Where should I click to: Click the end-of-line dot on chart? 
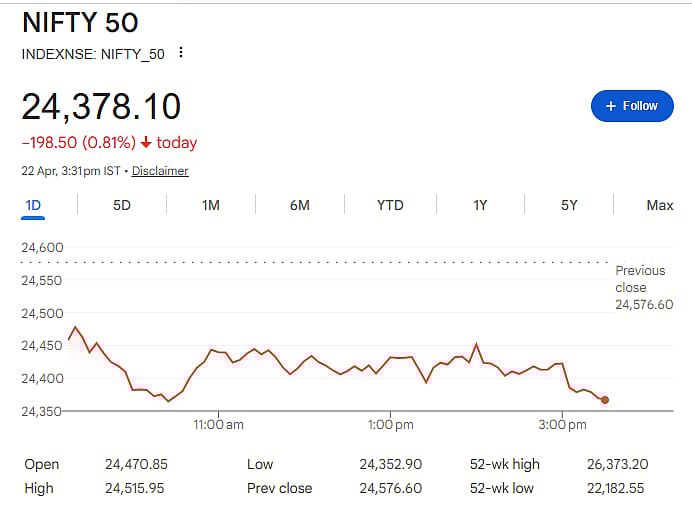click(x=605, y=400)
